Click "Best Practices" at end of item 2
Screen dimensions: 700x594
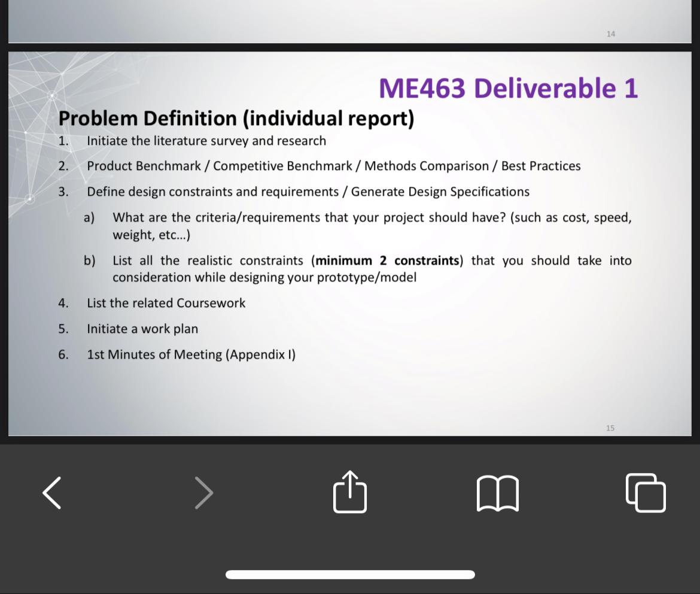coord(541,166)
